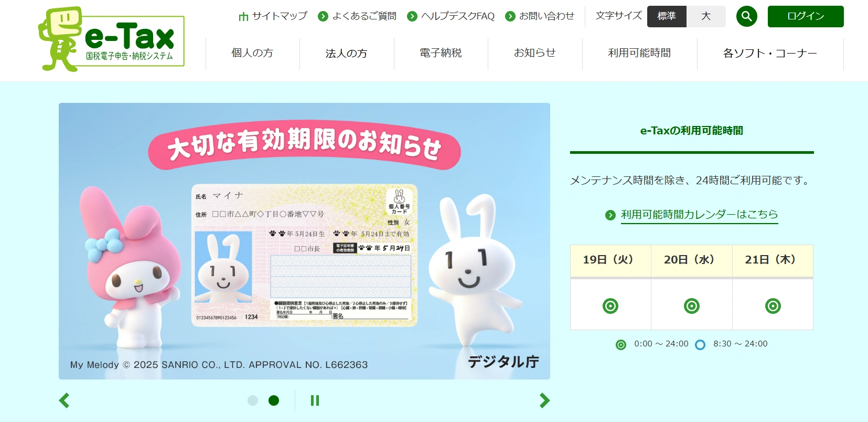Open the お知らせ menu
The image size is (868, 422).
click(x=534, y=53)
